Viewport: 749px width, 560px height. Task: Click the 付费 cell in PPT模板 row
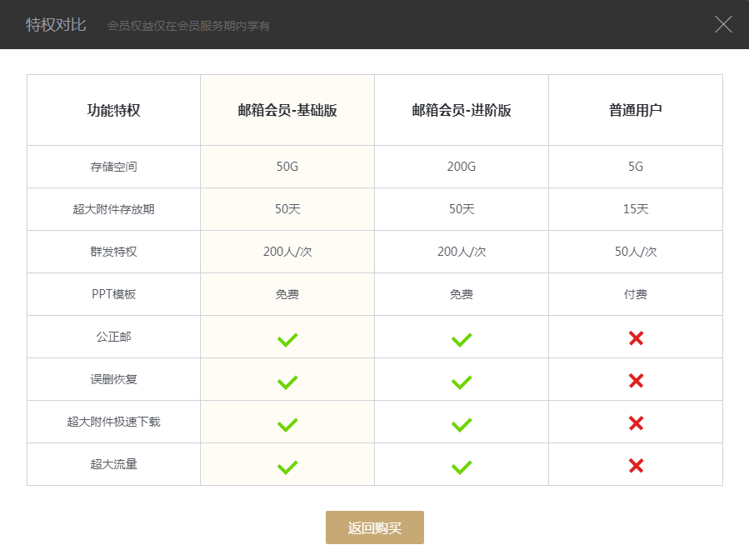coord(636,294)
